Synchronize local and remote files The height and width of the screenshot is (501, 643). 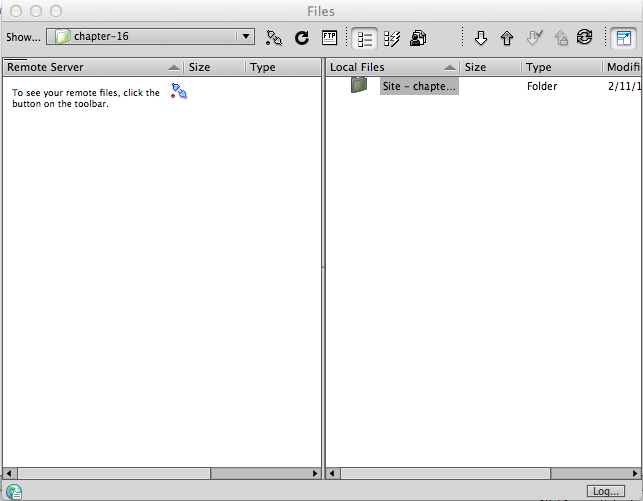(585, 38)
